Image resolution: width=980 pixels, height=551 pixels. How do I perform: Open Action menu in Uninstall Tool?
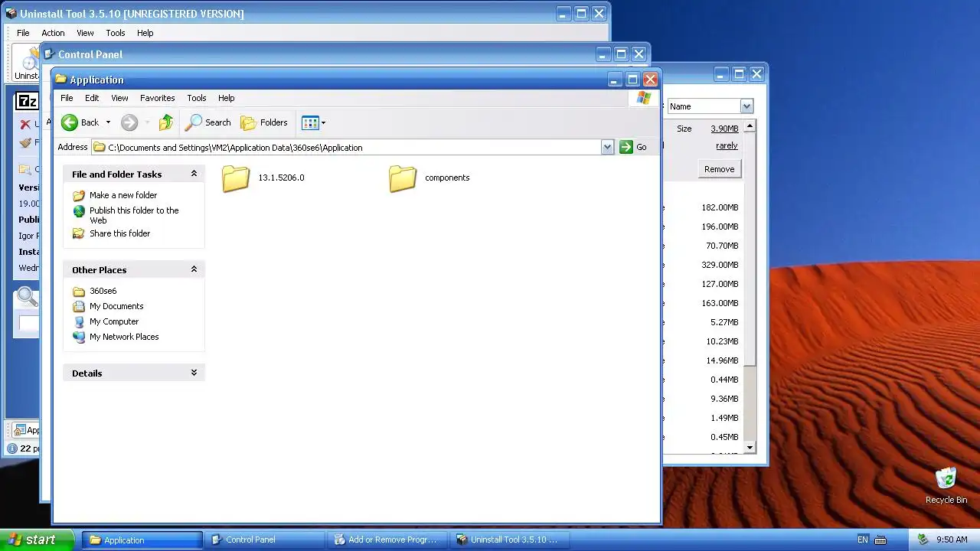point(53,33)
